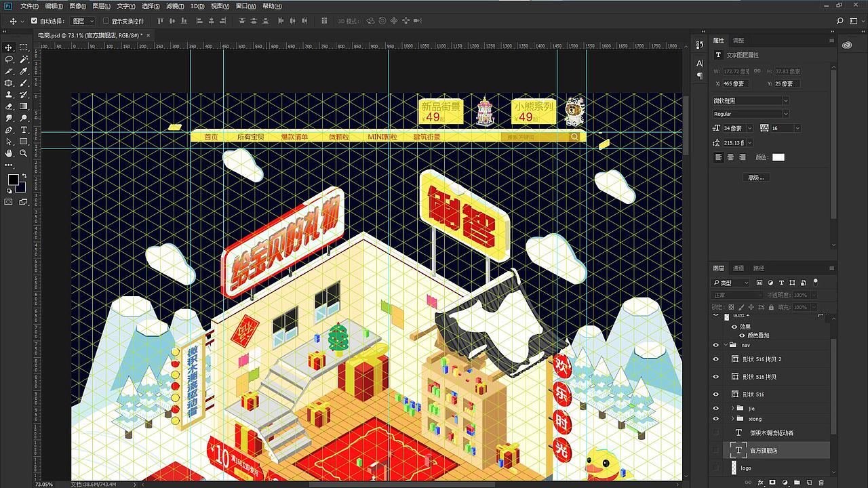Select the Clone Stamp tool
Screen dimensions: 868x488
tap(9, 95)
